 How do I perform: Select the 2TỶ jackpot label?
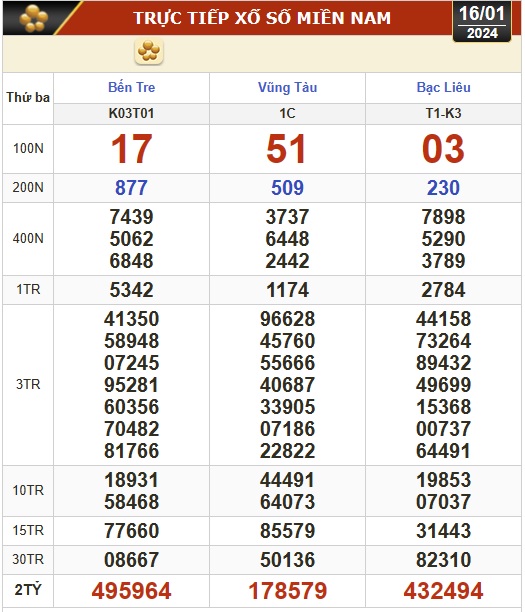coord(28,589)
